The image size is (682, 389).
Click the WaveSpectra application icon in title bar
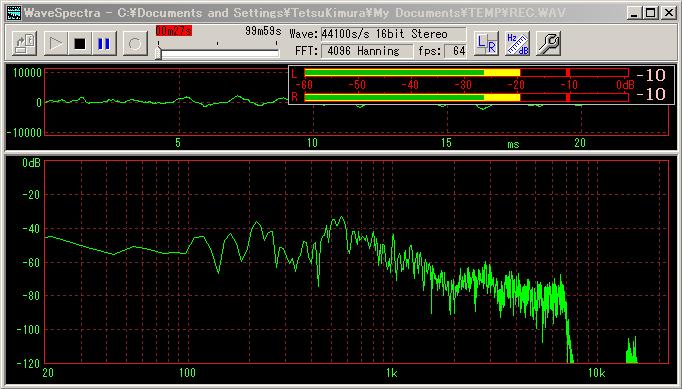pos(14,13)
